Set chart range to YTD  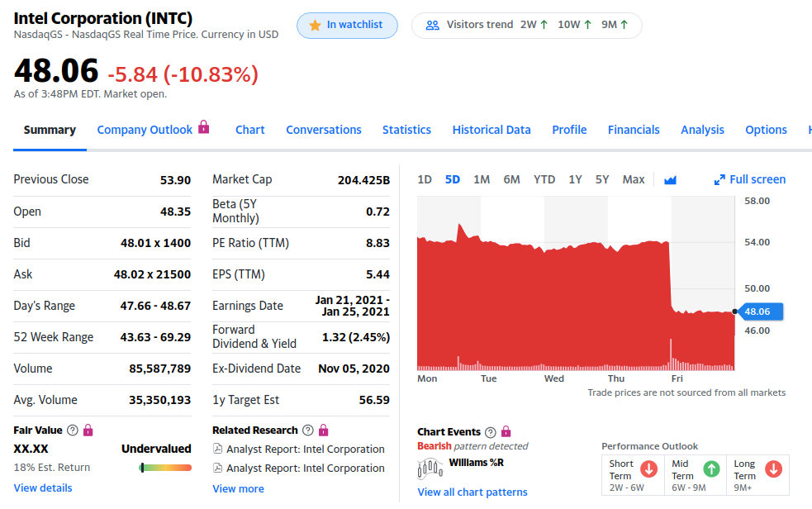(544, 180)
